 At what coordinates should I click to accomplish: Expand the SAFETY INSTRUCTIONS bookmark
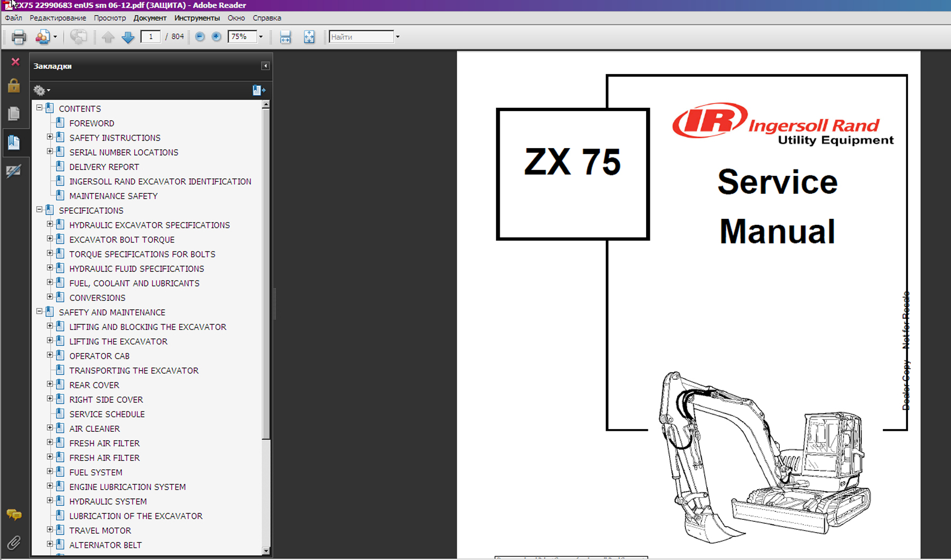coord(50,137)
